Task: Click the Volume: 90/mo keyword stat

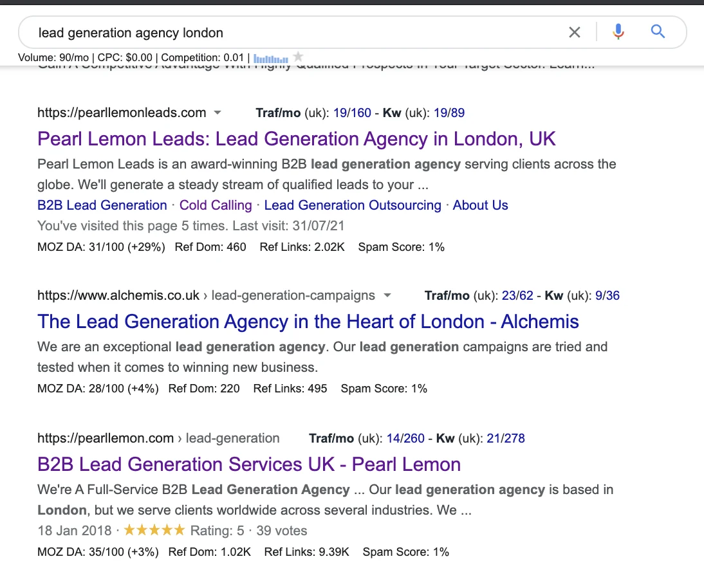Action: [53, 57]
